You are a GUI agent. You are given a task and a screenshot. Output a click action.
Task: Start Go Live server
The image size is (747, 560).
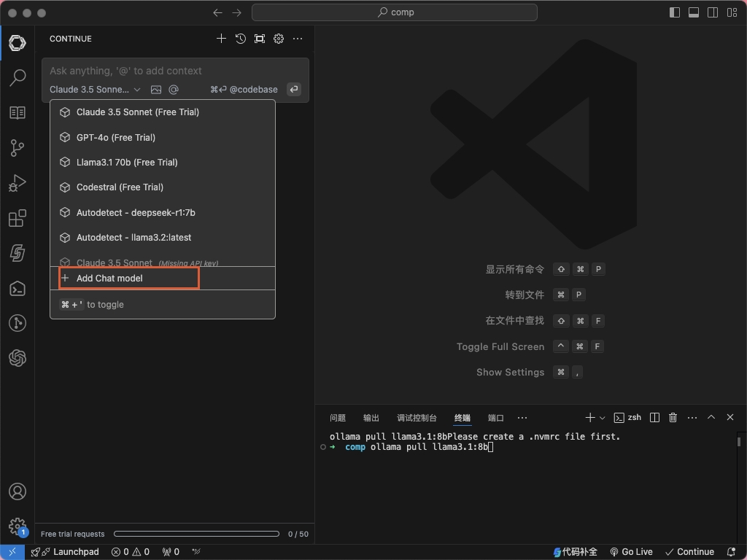tap(631, 552)
